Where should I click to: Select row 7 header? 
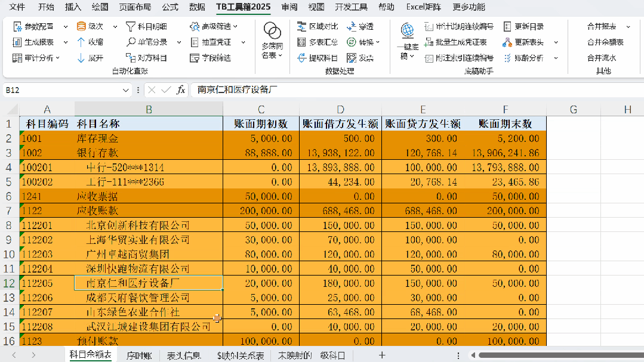(x=9, y=211)
